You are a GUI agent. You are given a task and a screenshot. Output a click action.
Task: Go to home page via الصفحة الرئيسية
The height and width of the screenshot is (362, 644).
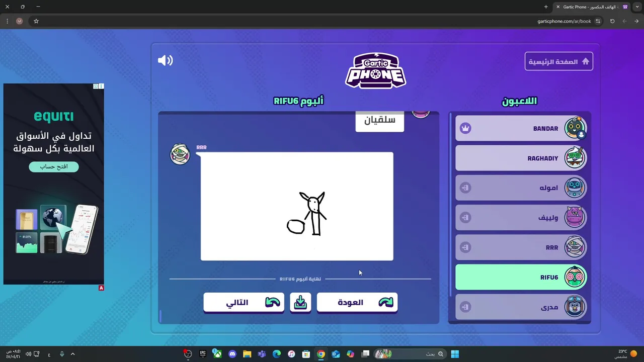[x=559, y=61]
